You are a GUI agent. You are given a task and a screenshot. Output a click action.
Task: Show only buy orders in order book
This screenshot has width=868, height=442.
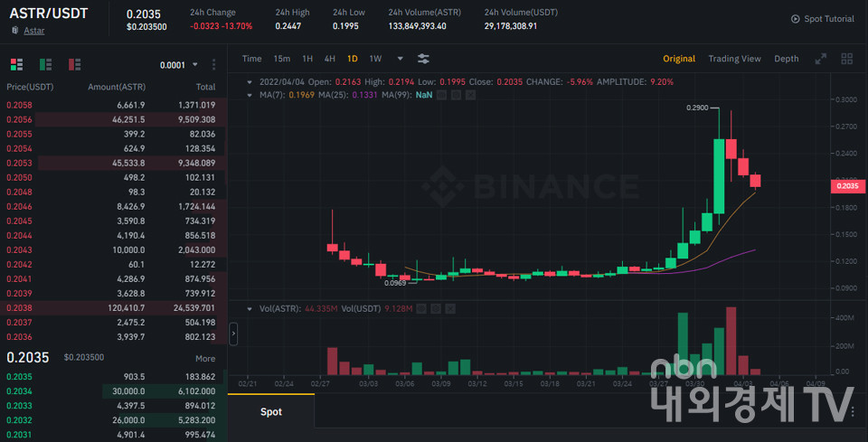click(x=45, y=64)
